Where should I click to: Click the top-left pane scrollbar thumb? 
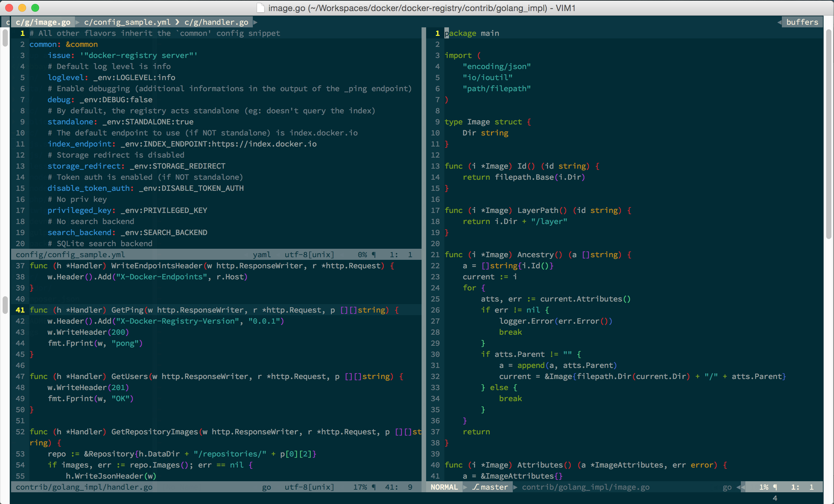5,37
